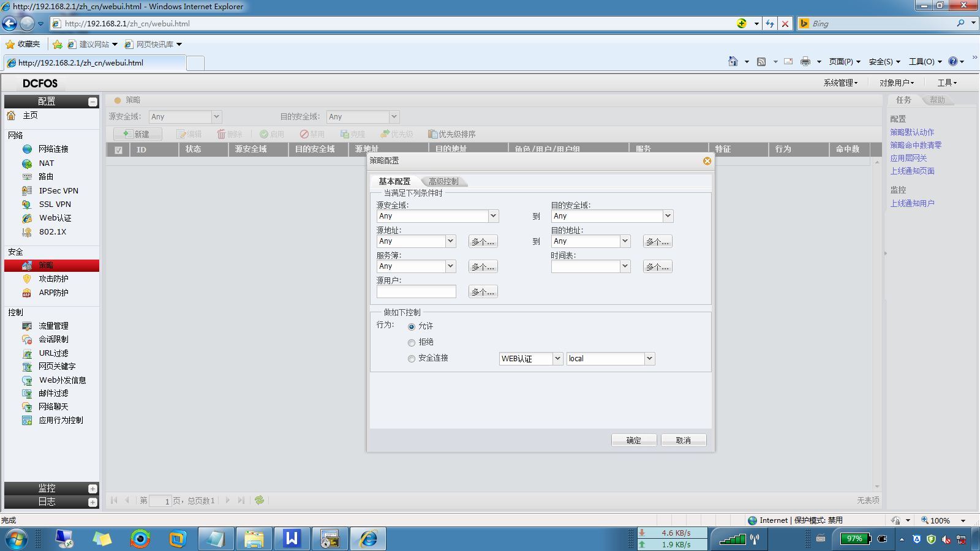Open the 会话限制 icon
Image resolution: width=980 pixels, height=551 pixels.
(x=27, y=339)
